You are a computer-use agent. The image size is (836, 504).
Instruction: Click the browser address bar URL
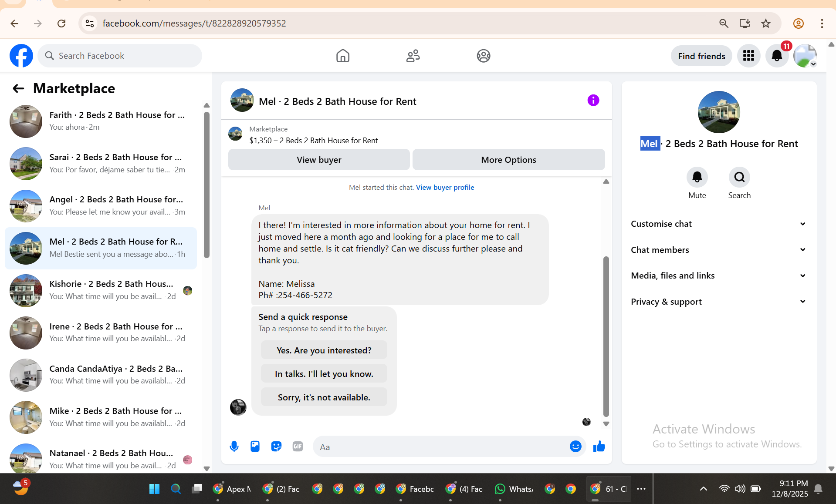click(194, 24)
